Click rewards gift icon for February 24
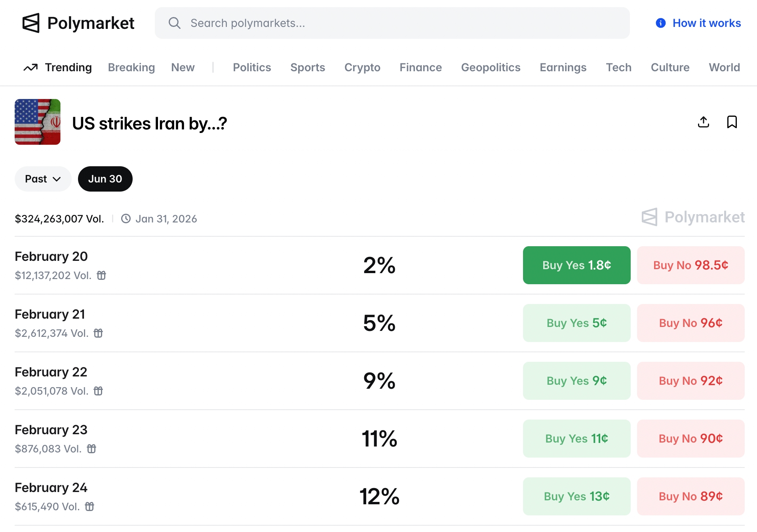757x532 pixels. coord(90,506)
